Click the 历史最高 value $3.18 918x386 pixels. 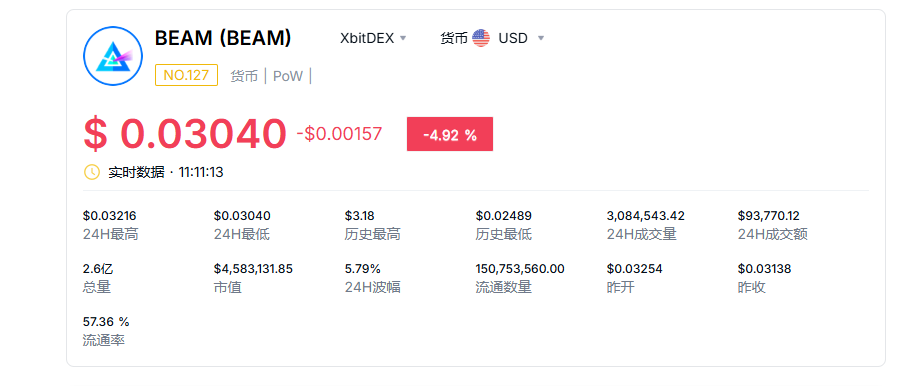[x=359, y=216]
